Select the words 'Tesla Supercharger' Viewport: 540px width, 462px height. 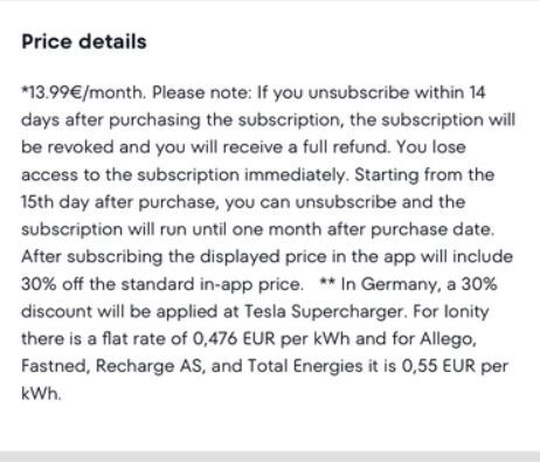pos(324,312)
